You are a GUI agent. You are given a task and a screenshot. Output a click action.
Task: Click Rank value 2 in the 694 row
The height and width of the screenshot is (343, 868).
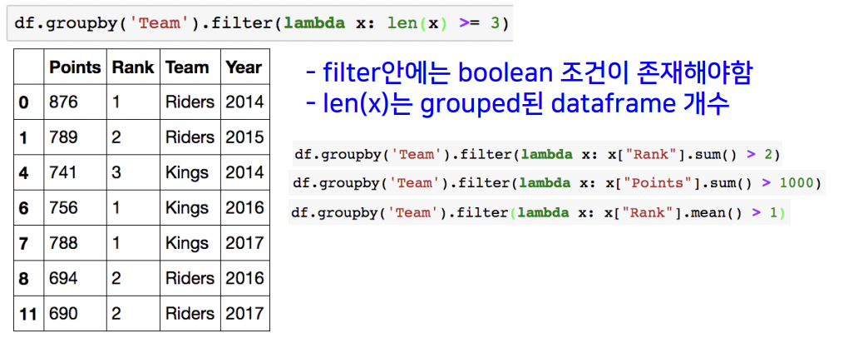click(116, 278)
